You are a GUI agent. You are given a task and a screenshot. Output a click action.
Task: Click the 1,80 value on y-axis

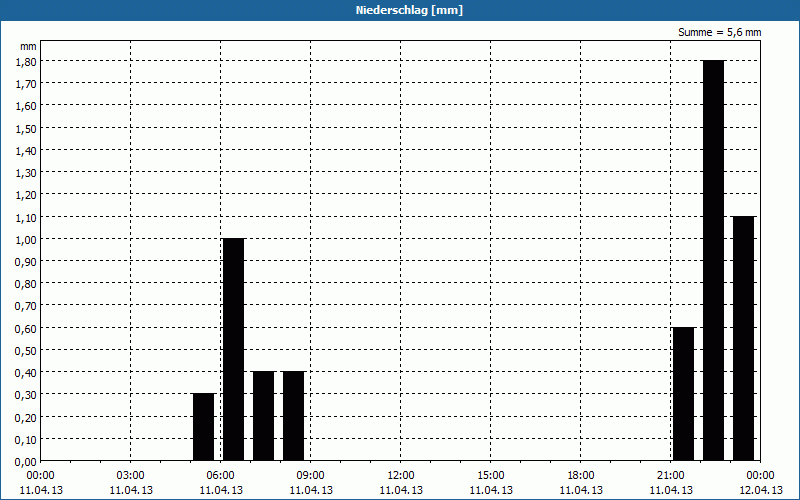click(26, 61)
